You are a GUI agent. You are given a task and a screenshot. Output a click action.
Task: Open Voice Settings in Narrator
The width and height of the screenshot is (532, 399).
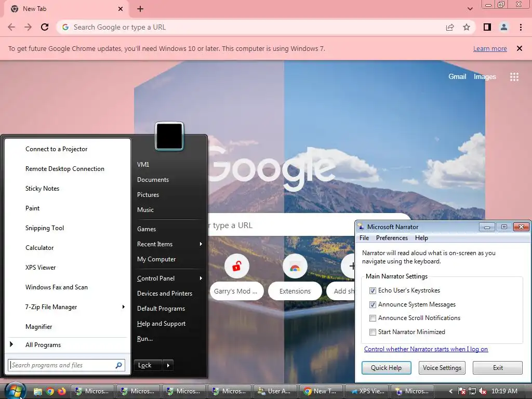[442, 368]
